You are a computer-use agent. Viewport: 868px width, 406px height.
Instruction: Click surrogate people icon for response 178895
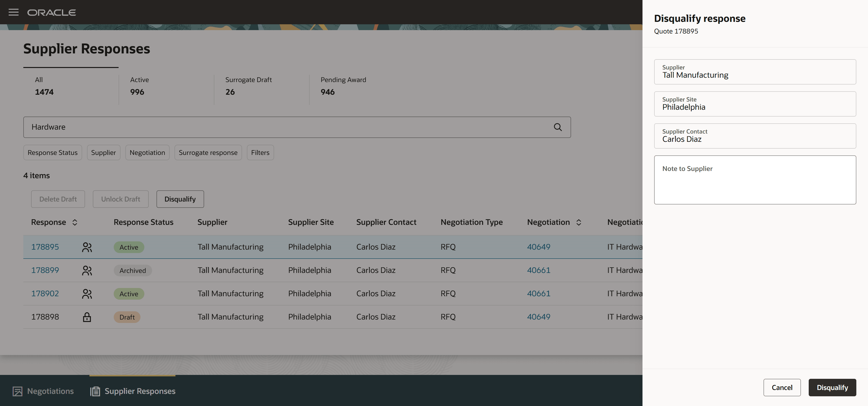pos(87,247)
